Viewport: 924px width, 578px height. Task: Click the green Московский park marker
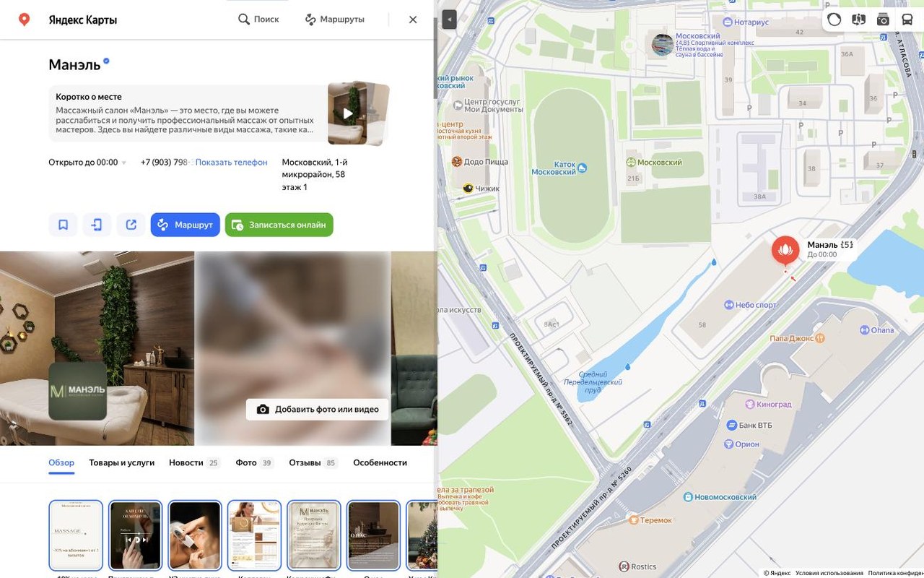[x=654, y=163]
